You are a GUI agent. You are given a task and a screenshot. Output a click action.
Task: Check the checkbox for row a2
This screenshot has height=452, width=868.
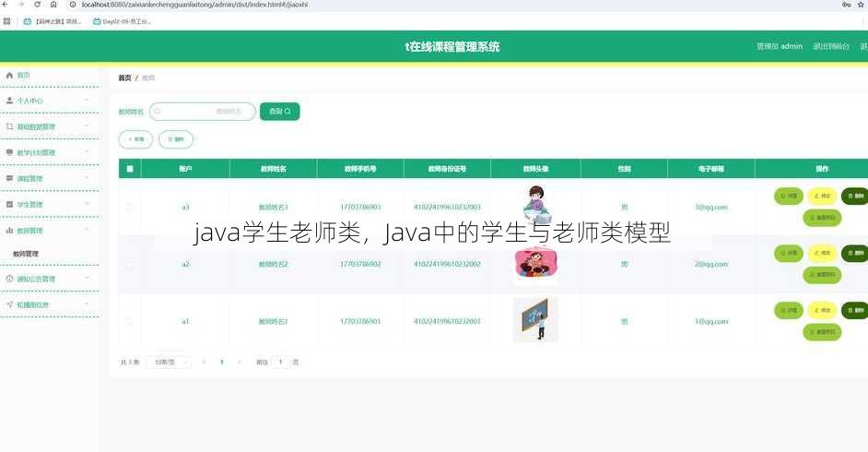point(129,265)
